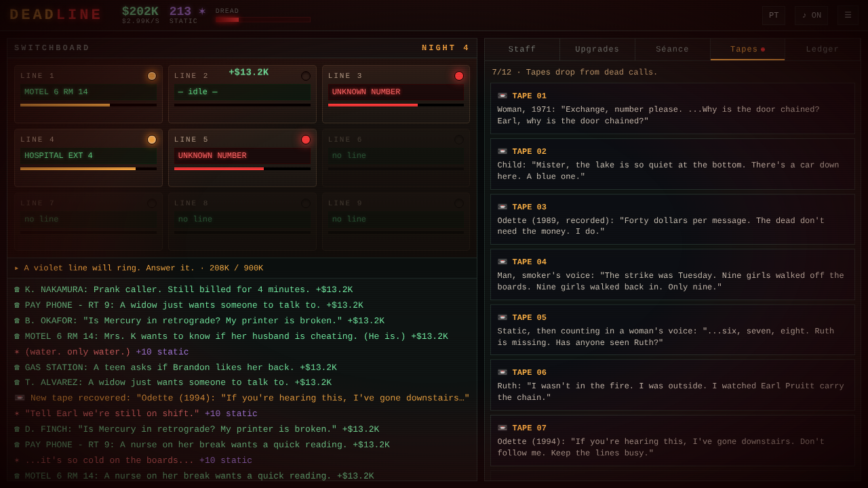Open the hamburger menu icon
The image size is (868, 488).
click(848, 16)
